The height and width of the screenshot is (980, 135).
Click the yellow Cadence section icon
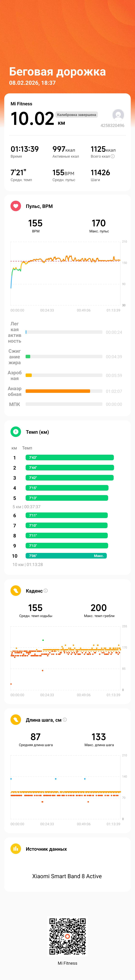(x=16, y=590)
